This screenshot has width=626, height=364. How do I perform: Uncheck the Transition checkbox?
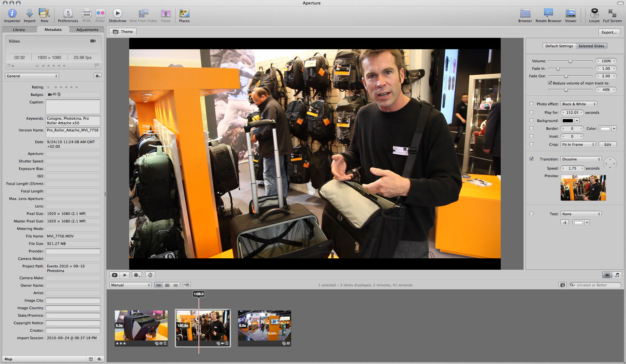click(x=531, y=159)
